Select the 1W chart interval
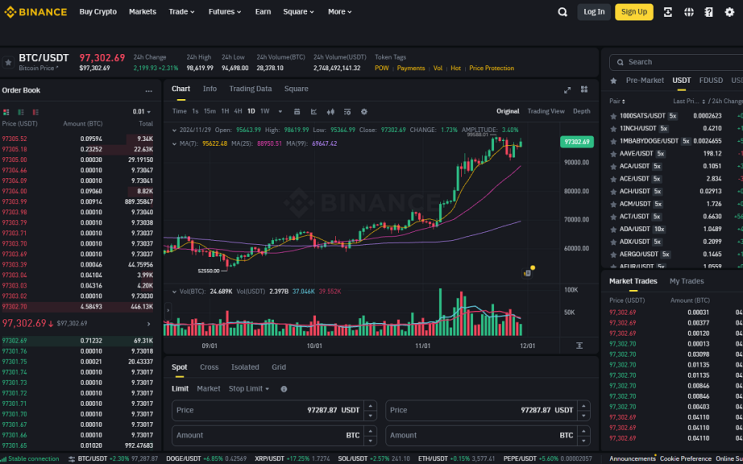 click(265, 111)
